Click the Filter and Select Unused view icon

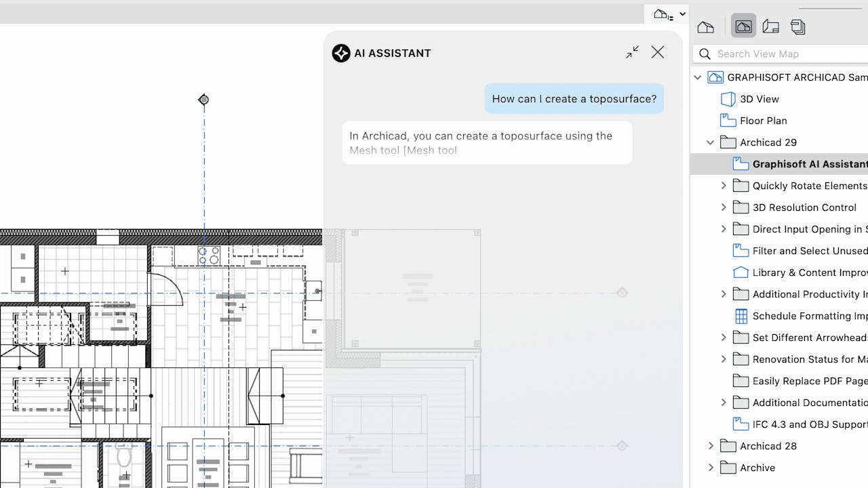(741, 251)
